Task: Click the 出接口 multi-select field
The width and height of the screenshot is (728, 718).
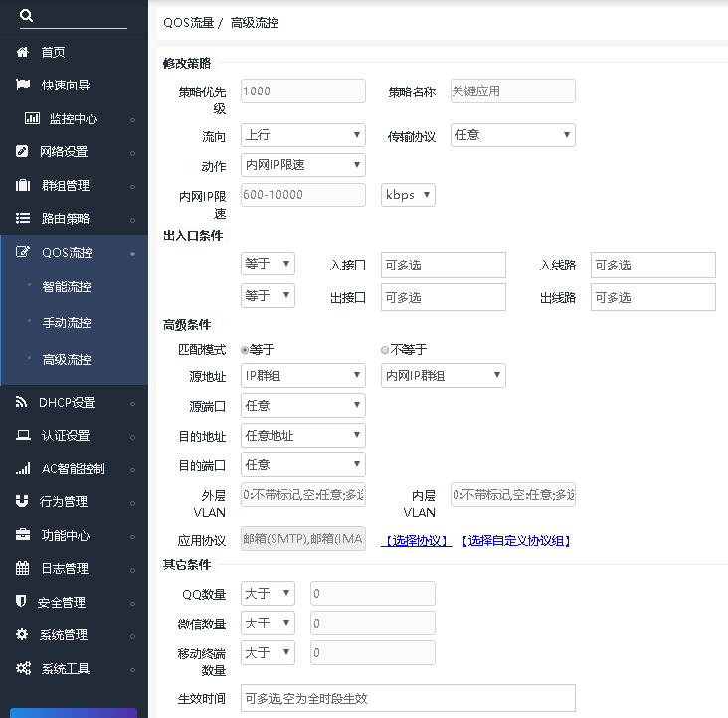Action: tap(444, 297)
